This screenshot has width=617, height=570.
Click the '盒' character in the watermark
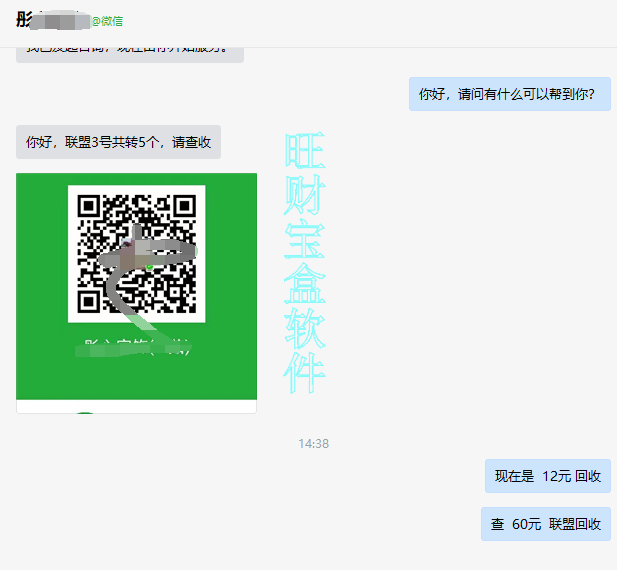(x=304, y=285)
